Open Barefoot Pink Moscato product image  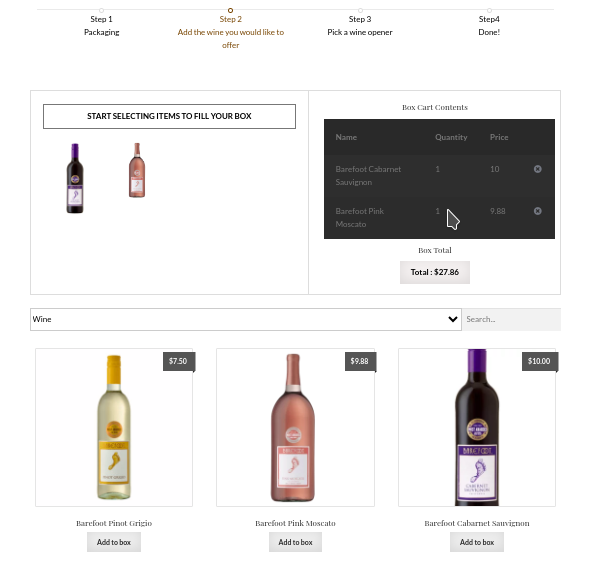click(x=295, y=427)
